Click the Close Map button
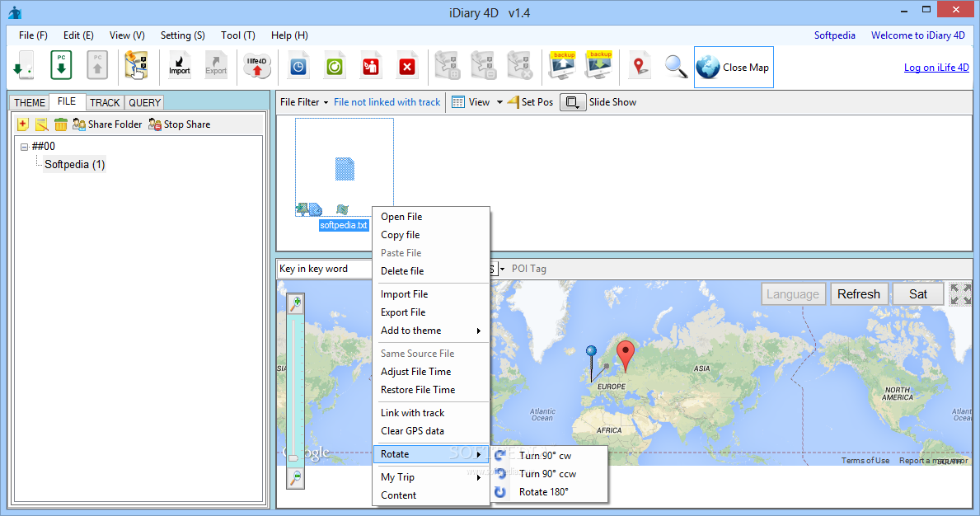The image size is (980, 516). click(x=734, y=67)
